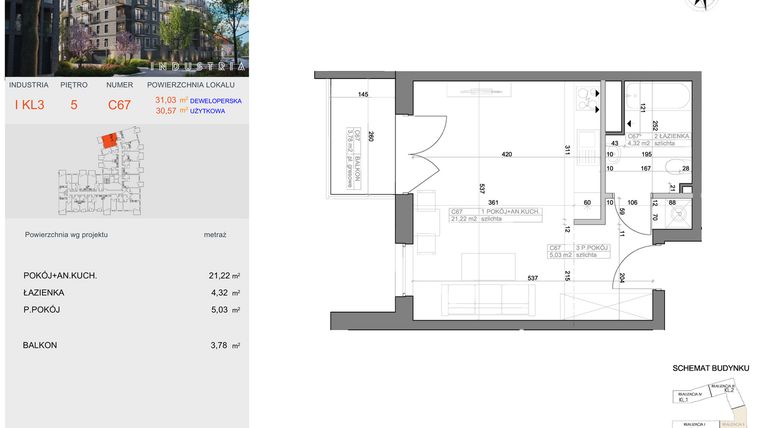Click the apartment entrance door arc

coord(635,268)
